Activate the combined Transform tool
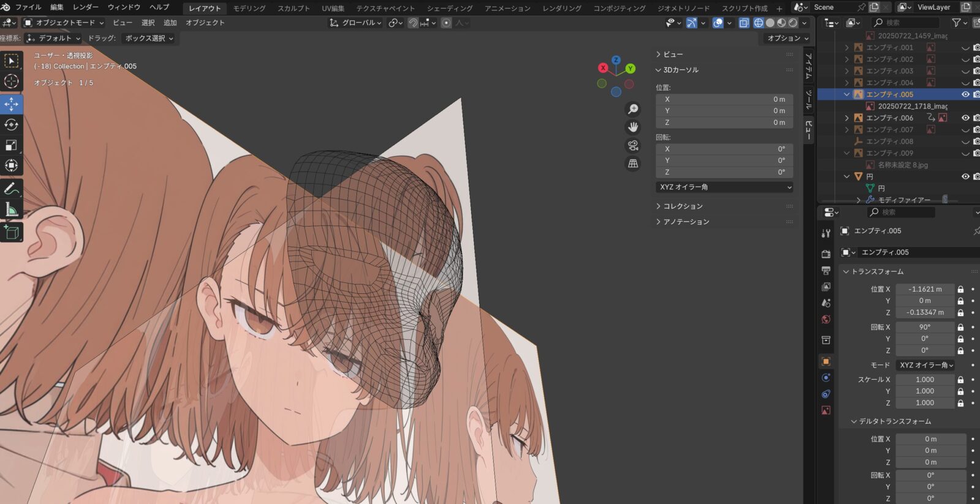Image resolution: width=980 pixels, height=504 pixels. (11, 165)
